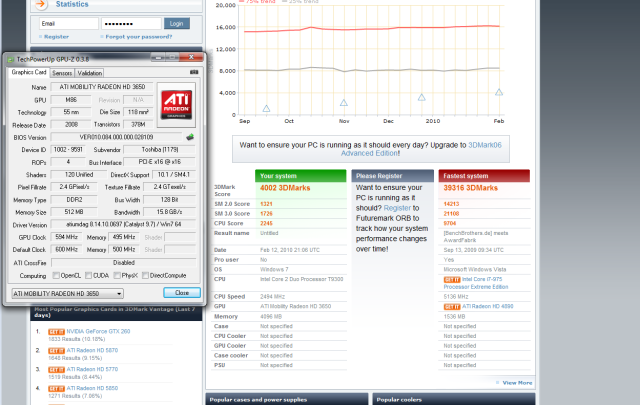The image size is (640, 405).
Task: Click Register link in Please Register box
Action: pyautogui.click(x=397, y=208)
